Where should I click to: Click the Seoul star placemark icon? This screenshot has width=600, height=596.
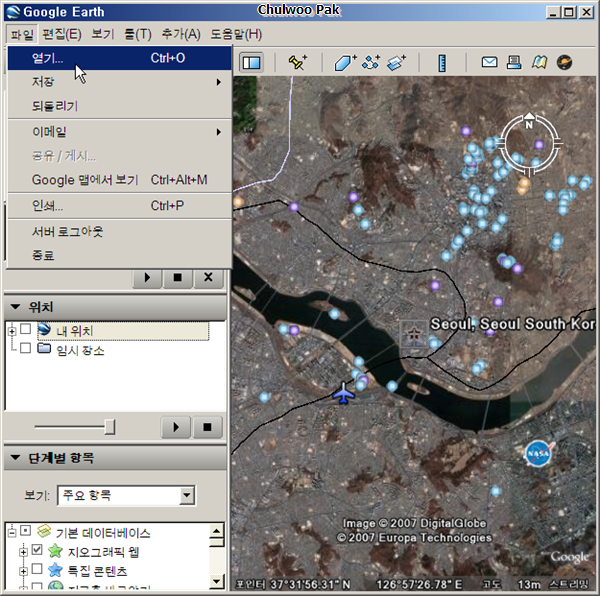[x=414, y=334]
